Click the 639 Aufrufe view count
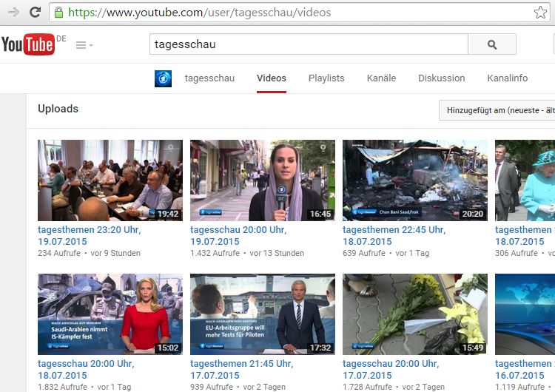 [364, 253]
